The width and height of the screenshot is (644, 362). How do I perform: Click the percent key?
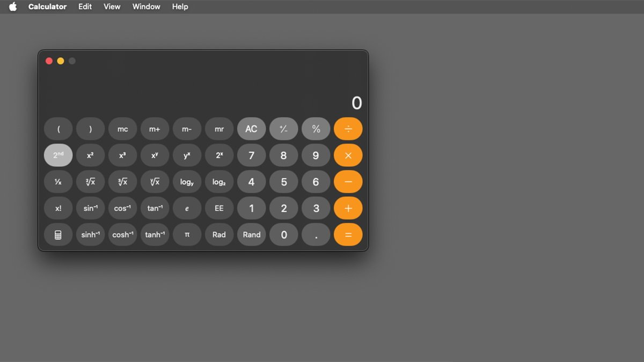tap(316, 129)
